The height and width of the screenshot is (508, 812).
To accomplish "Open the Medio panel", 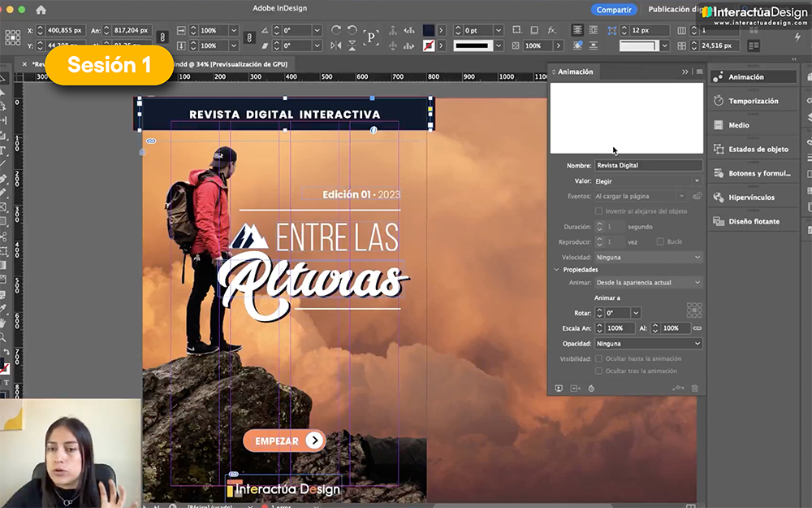I will [753, 125].
